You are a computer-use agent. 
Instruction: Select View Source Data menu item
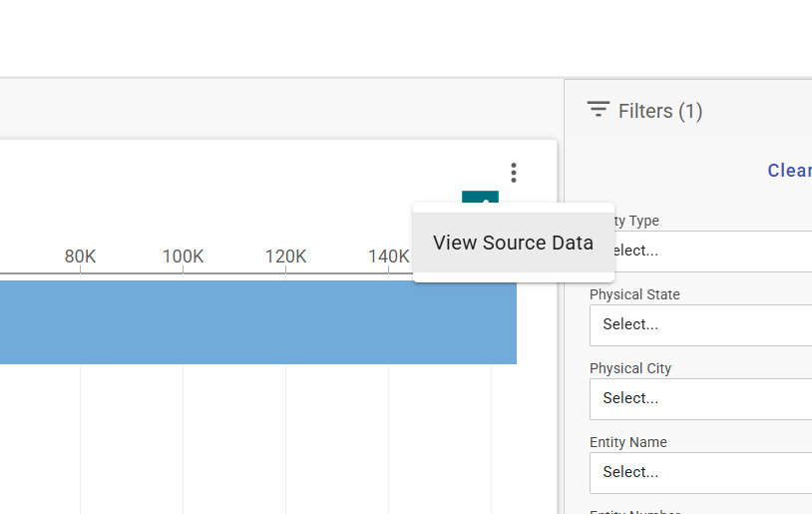(513, 243)
